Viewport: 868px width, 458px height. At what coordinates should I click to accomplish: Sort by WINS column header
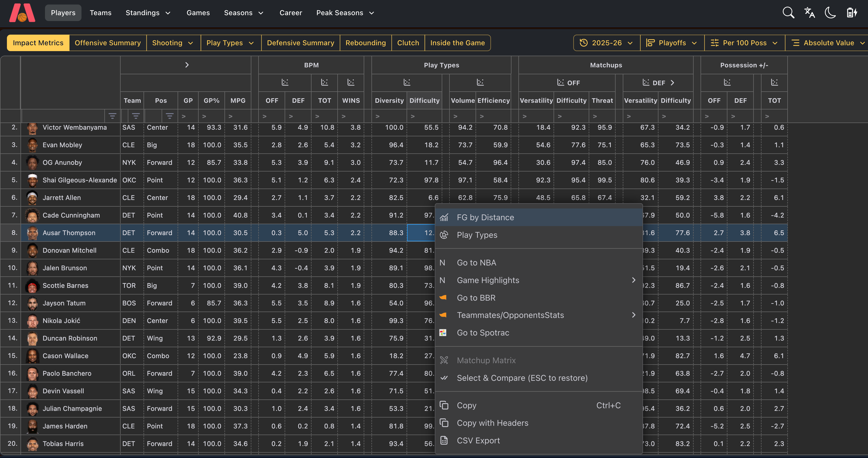click(x=351, y=100)
